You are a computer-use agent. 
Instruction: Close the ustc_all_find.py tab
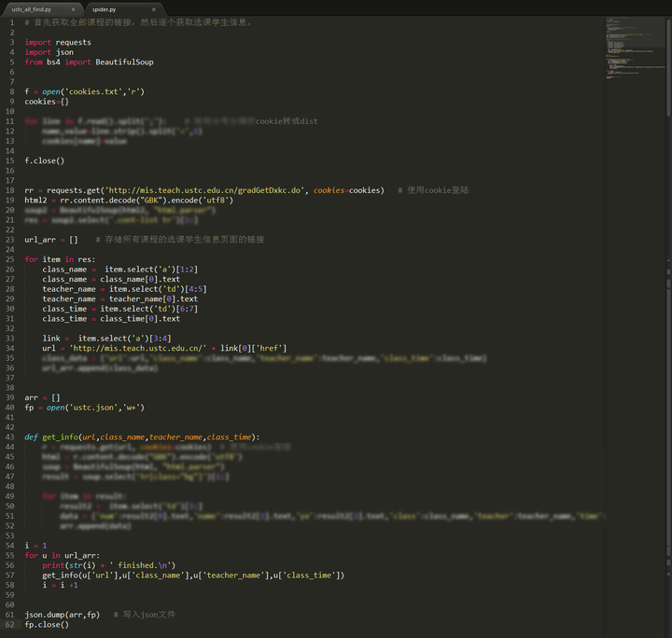73,9
